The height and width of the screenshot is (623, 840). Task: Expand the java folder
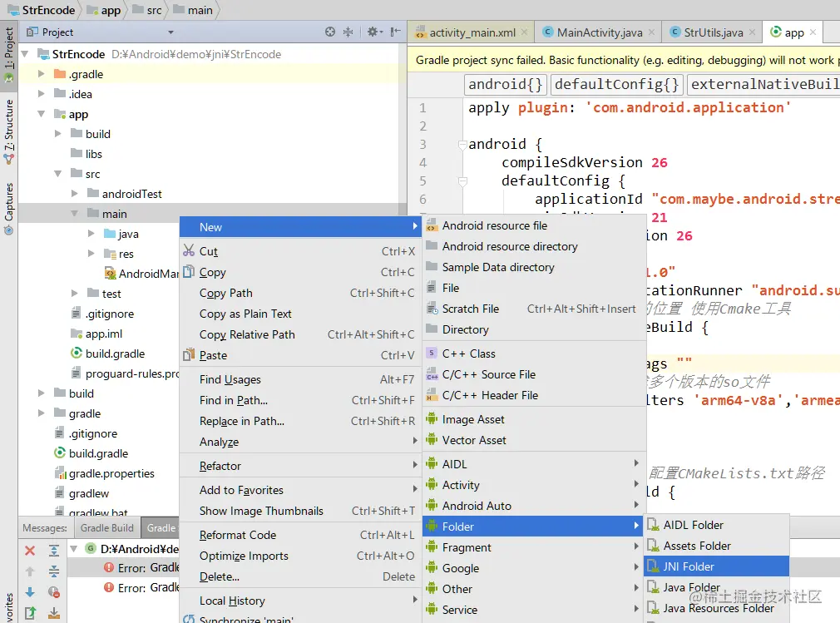(91, 234)
